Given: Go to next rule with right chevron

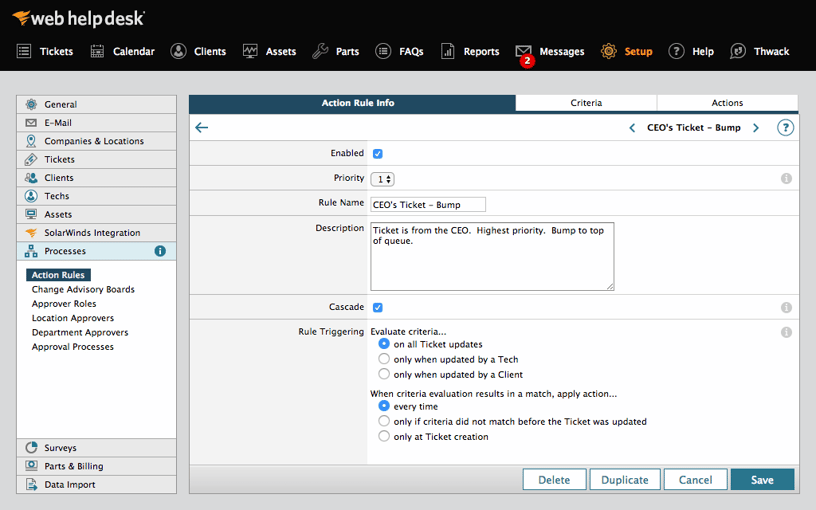Looking at the screenshot, I should pyautogui.click(x=756, y=128).
